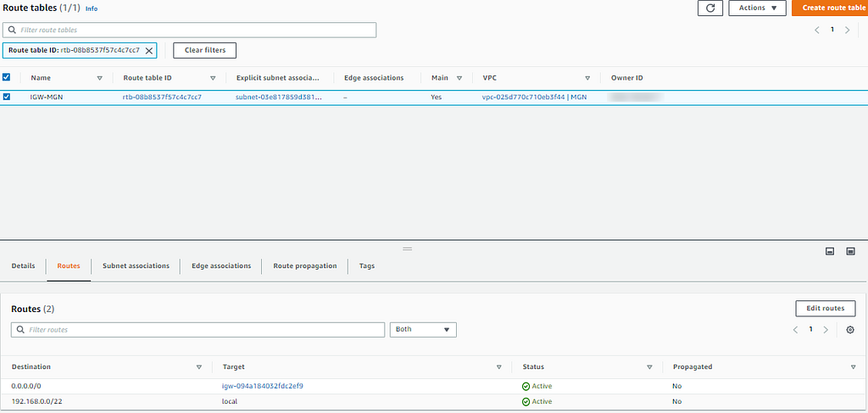
Task: Maximize the details split panel
Action: 851,251
